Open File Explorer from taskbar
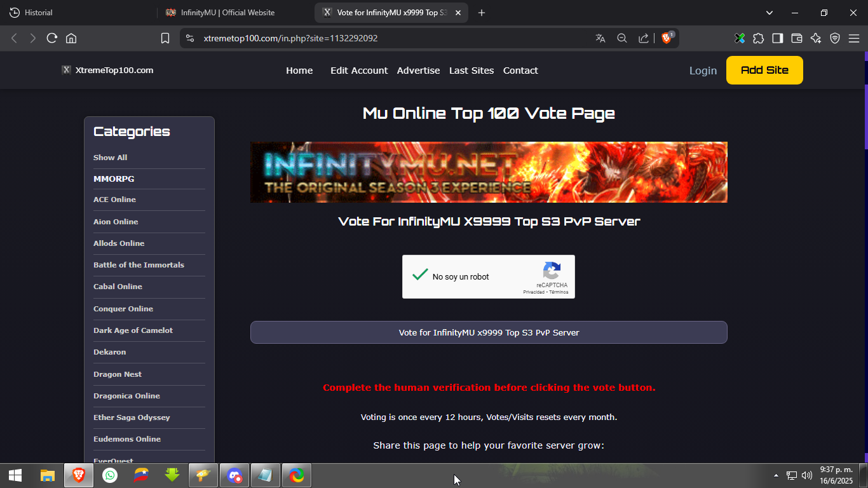This screenshot has height=488, width=868. [48, 475]
